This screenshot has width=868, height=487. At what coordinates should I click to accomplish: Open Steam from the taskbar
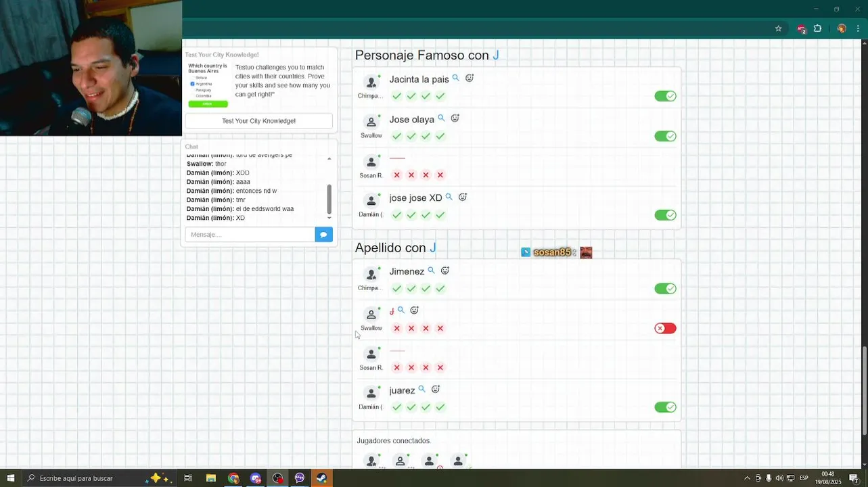322,478
